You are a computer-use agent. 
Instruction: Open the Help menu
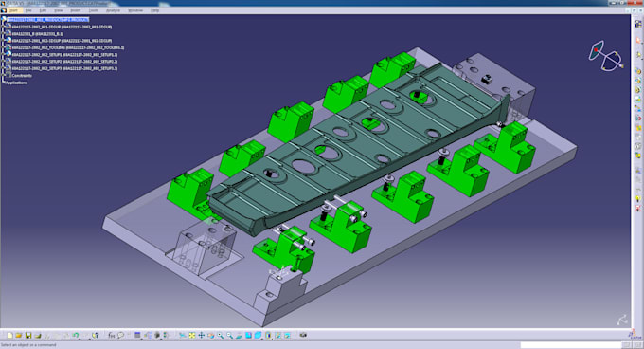click(154, 10)
